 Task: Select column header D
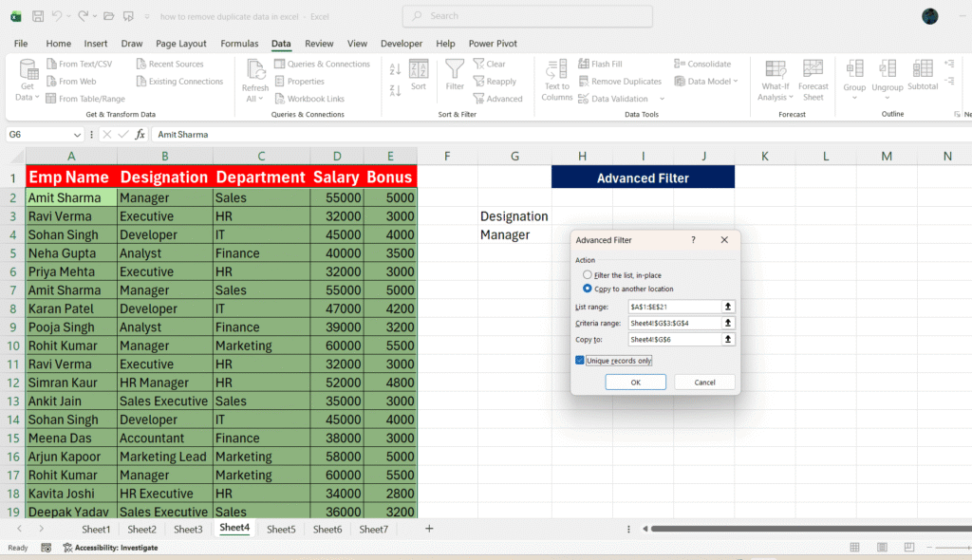click(x=337, y=157)
